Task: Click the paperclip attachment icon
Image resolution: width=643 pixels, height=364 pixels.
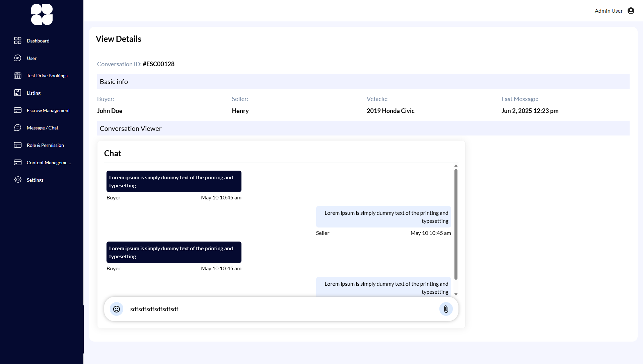Action: coord(446,309)
